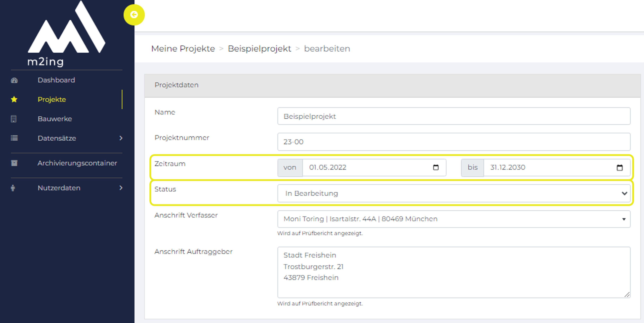Click the Nutzerdaten person icon

click(13, 188)
